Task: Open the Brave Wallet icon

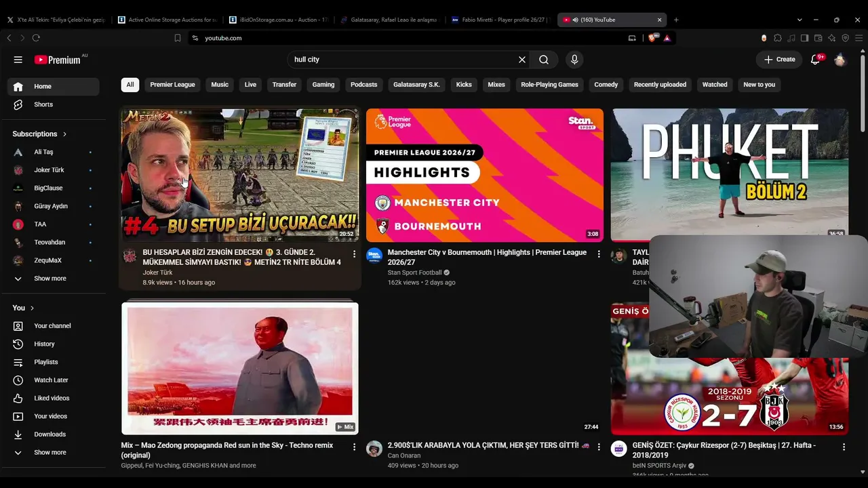Action: pos(818,38)
